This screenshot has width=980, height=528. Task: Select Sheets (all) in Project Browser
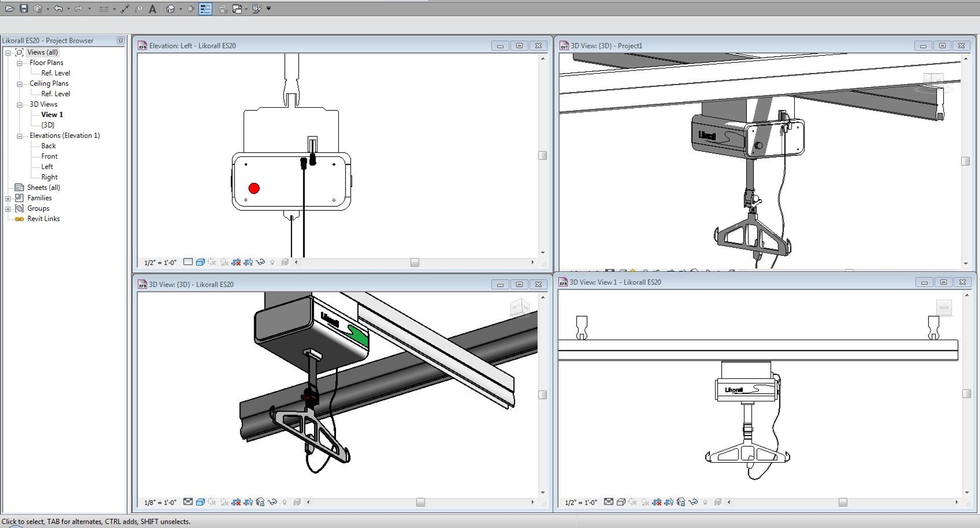tap(43, 187)
